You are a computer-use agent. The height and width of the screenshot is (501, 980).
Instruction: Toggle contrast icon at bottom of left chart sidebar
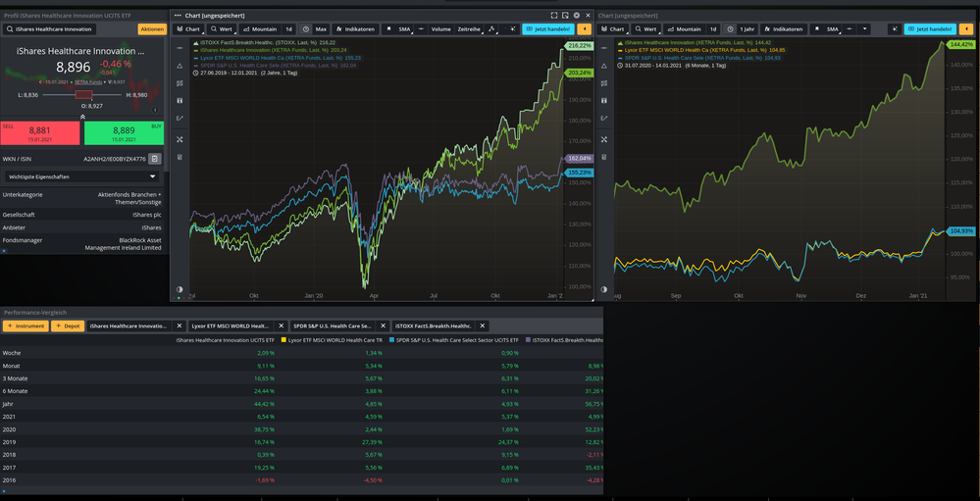click(x=180, y=289)
